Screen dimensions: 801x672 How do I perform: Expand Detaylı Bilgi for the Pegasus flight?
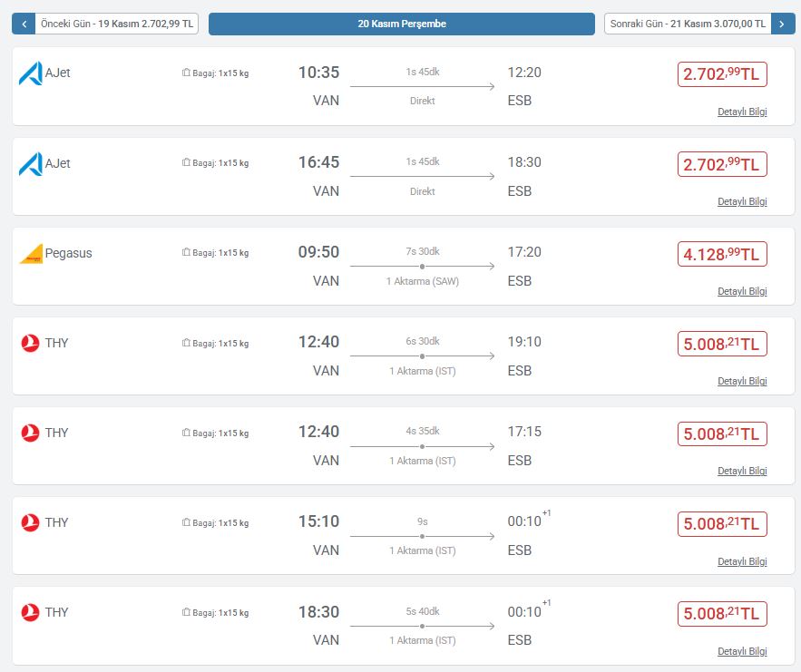[x=742, y=291]
